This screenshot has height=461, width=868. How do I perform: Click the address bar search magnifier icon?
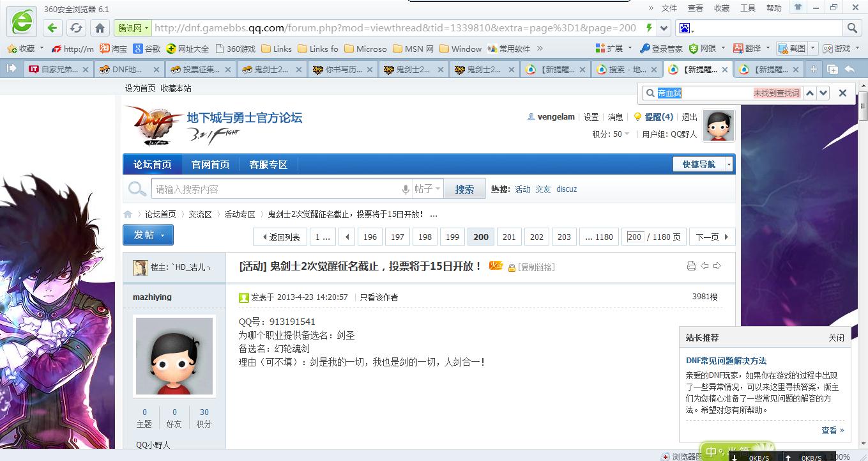point(852,27)
